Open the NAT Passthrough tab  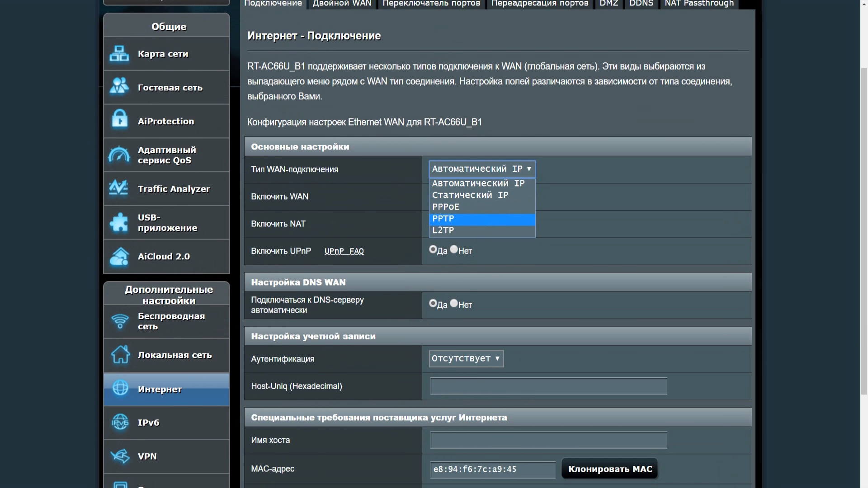(699, 4)
